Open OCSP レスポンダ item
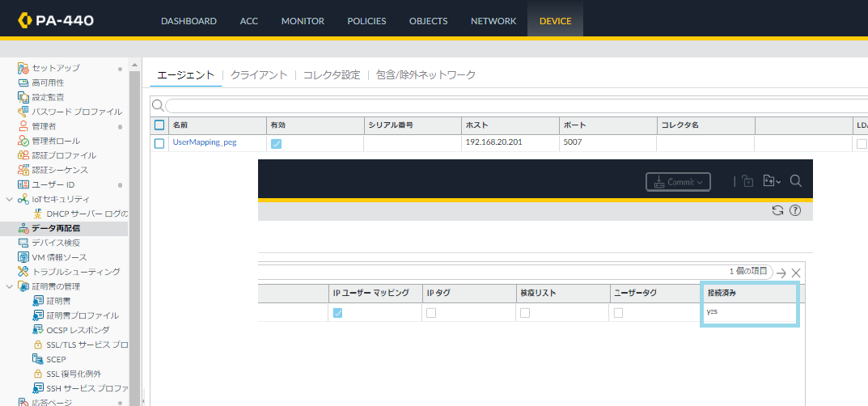This screenshot has height=406, width=868. pos(78,330)
